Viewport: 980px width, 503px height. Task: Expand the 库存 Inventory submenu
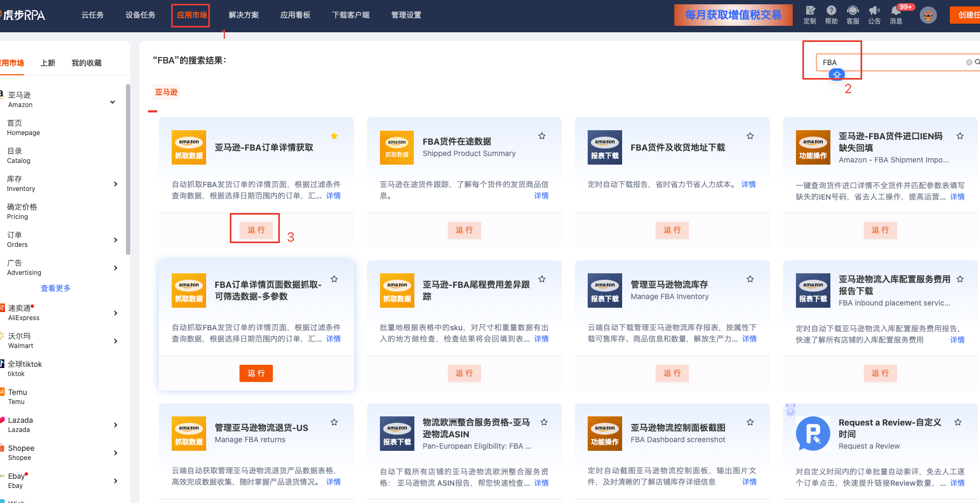click(x=116, y=184)
